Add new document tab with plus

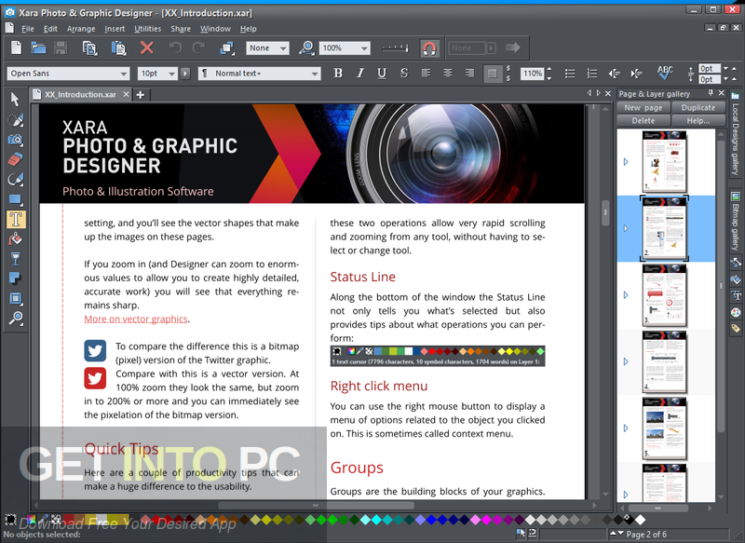coord(140,95)
